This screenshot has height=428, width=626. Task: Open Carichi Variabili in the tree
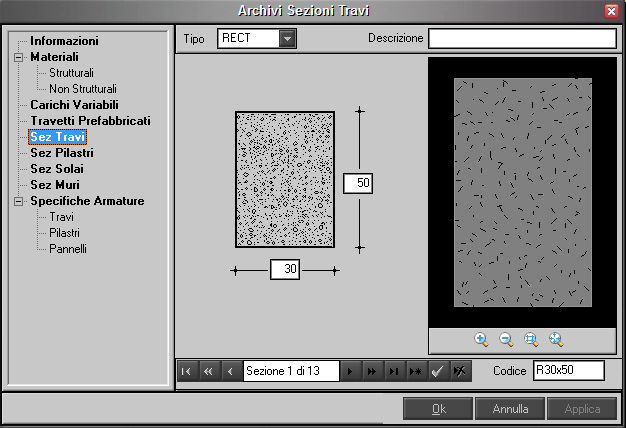tap(74, 104)
